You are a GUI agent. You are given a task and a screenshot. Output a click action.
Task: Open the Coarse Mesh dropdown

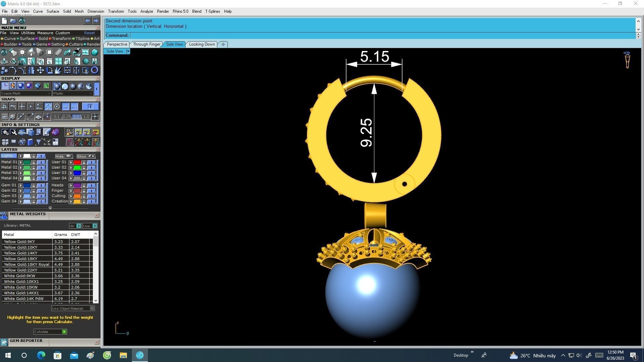49,94
